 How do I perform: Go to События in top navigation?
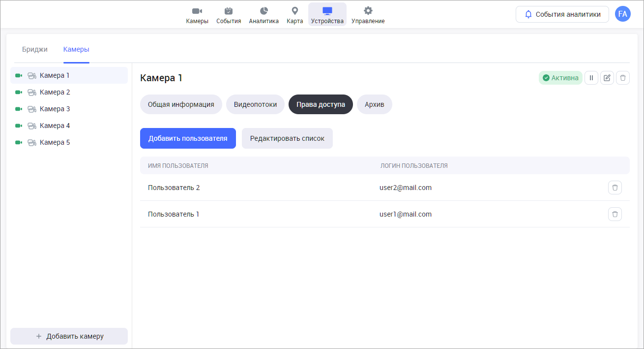point(229,15)
